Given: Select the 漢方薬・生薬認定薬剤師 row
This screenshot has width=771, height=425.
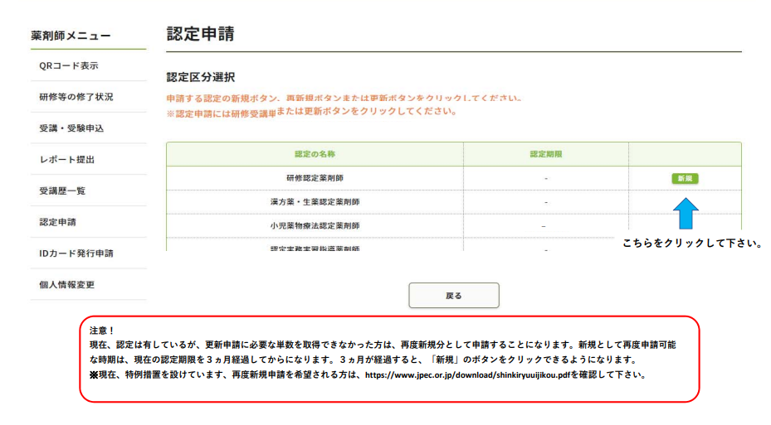Looking at the screenshot, I should tap(314, 202).
